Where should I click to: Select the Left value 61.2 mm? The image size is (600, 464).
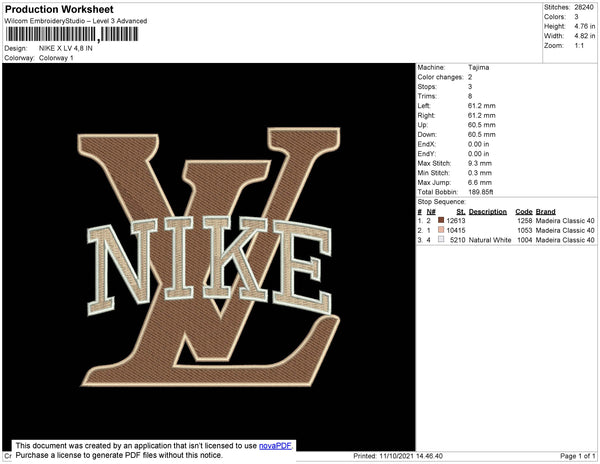[481, 106]
